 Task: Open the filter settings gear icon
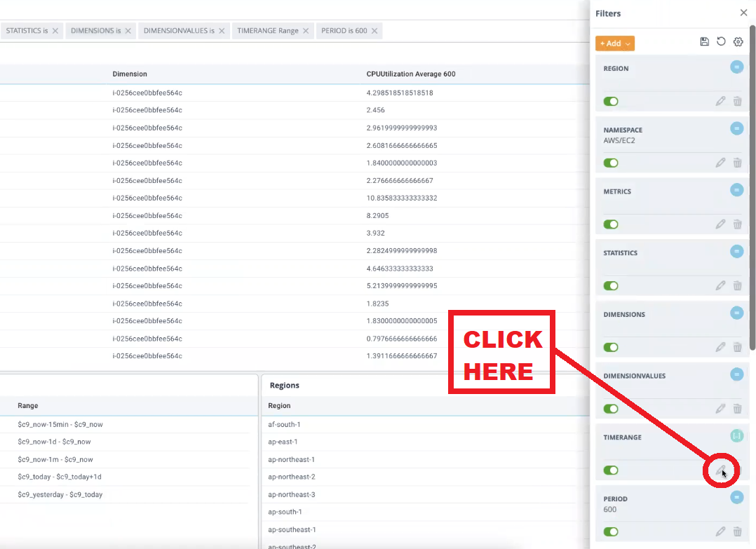pyautogui.click(x=738, y=41)
